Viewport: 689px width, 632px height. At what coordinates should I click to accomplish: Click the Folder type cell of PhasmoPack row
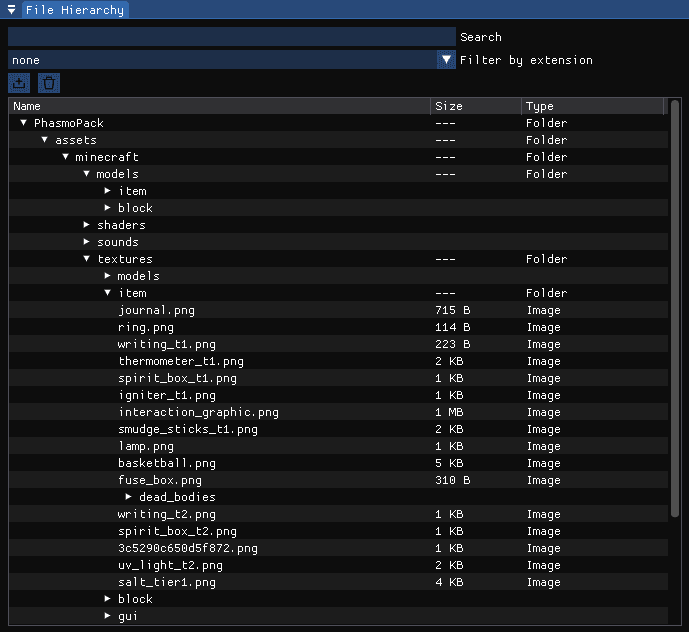(x=547, y=123)
